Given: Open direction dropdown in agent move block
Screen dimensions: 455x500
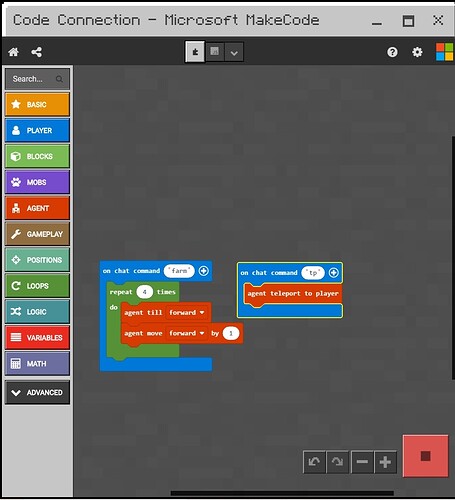Looking at the screenshot, I should point(187,333).
